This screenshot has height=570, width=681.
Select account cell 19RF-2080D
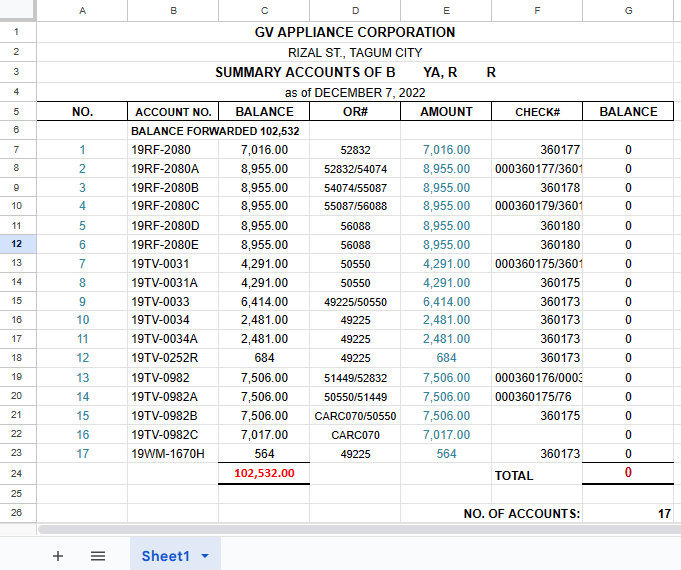point(173,225)
